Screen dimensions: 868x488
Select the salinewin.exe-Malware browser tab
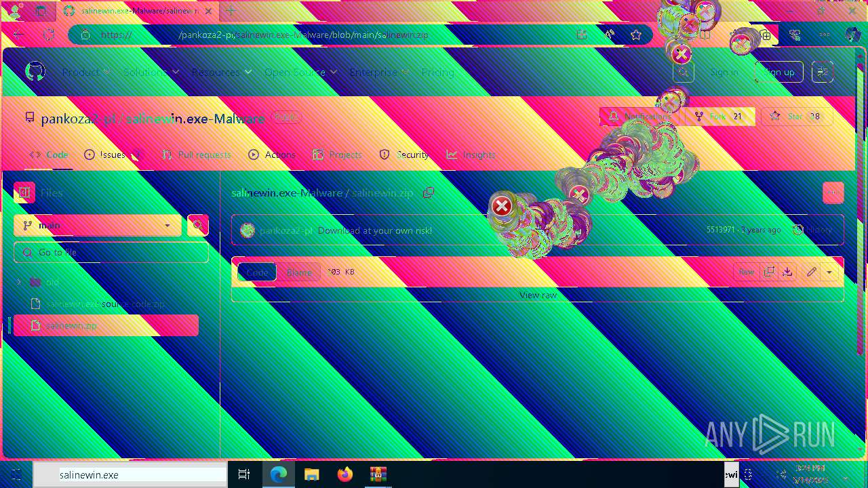(137, 11)
